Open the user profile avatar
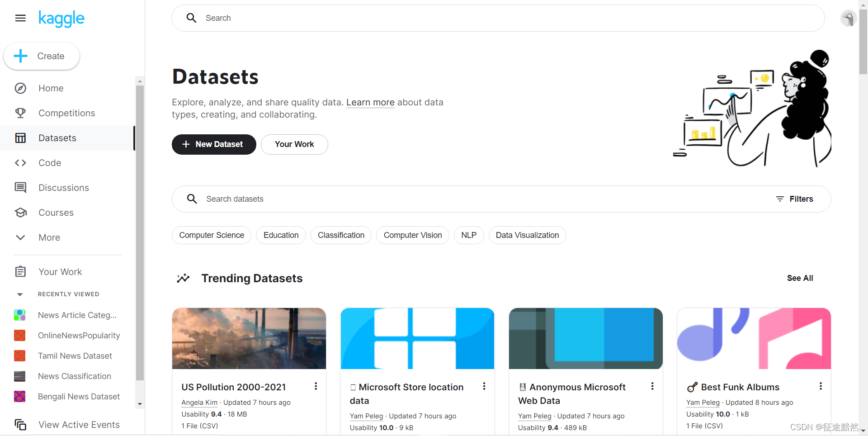Image resolution: width=868 pixels, height=436 pixels. 848,19
